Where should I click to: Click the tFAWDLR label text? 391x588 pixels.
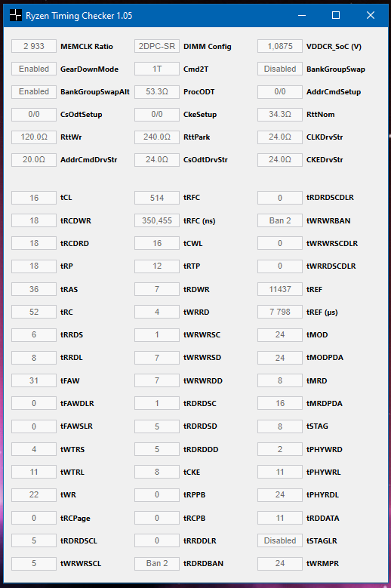(77, 404)
